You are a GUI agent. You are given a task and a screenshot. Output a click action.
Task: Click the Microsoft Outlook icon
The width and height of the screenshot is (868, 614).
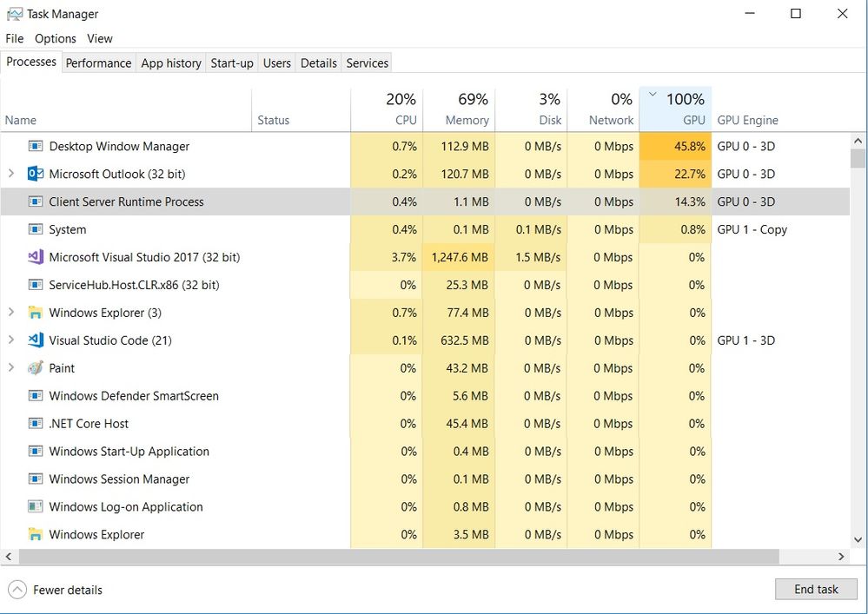click(x=36, y=174)
